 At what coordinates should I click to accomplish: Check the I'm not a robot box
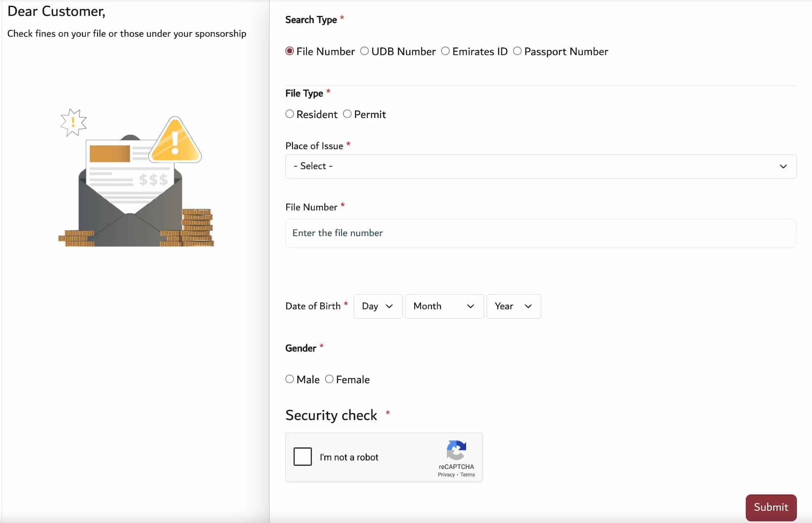pyautogui.click(x=303, y=457)
